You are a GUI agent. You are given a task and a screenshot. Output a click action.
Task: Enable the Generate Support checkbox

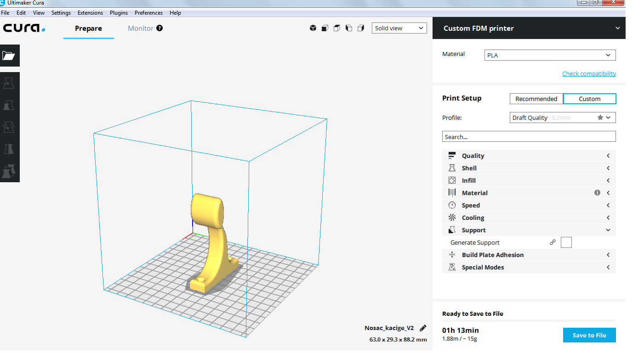(x=566, y=242)
